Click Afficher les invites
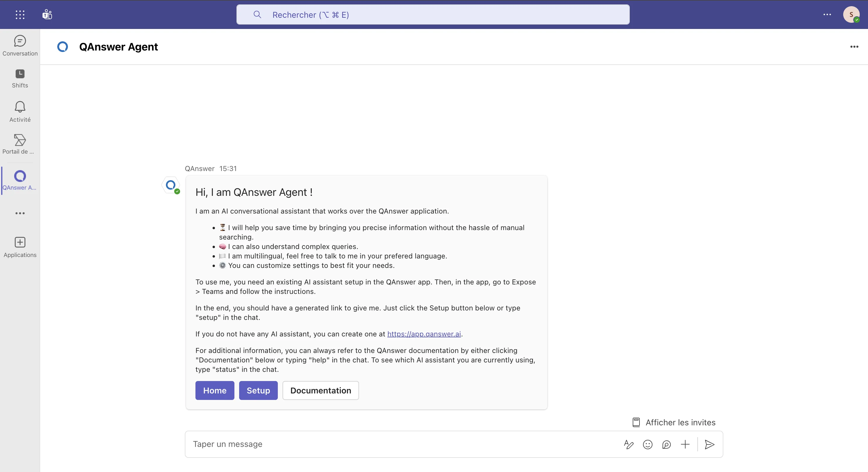 pos(674,422)
